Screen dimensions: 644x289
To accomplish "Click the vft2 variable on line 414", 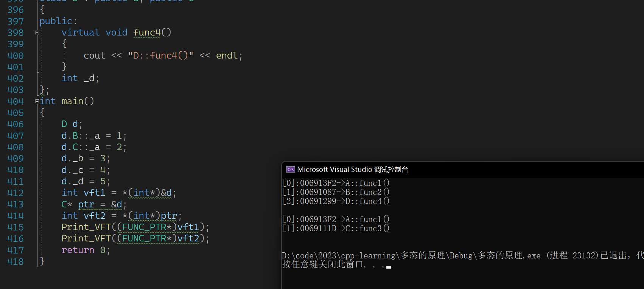I will click(x=94, y=216).
